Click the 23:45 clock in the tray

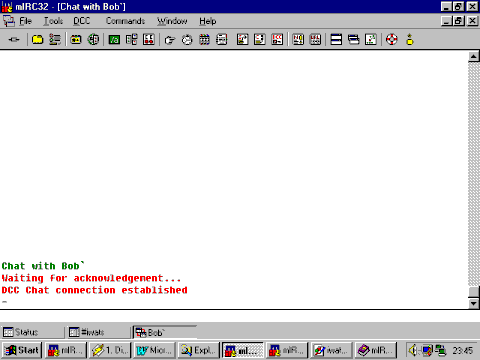tap(463, 350)
